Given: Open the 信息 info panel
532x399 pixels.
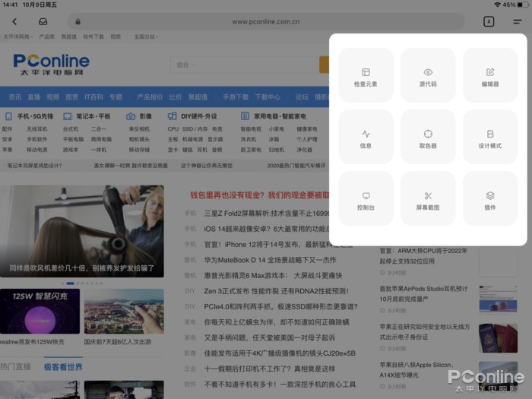Looking at the screenshot, I should tap(366, 137).
